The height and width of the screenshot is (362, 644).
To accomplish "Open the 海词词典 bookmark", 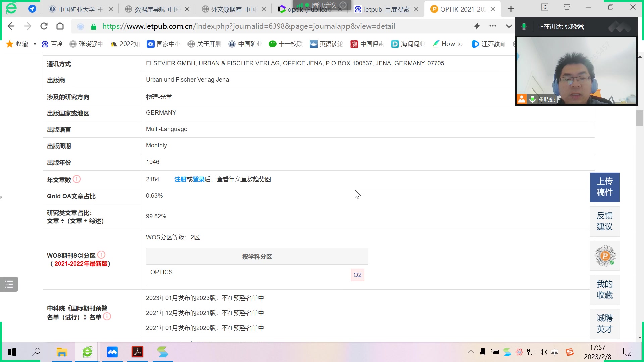I will coord(408,44).
